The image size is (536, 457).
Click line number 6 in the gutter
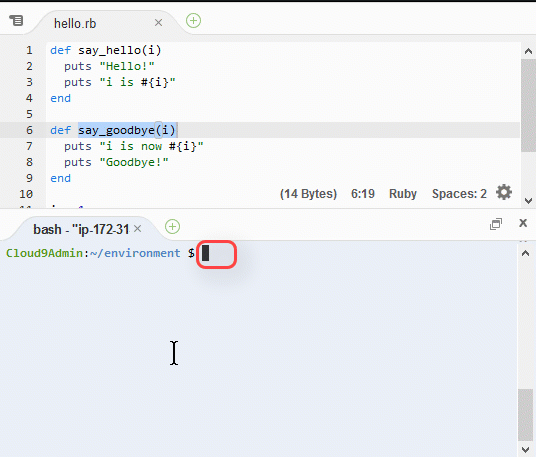pos(29,130)
